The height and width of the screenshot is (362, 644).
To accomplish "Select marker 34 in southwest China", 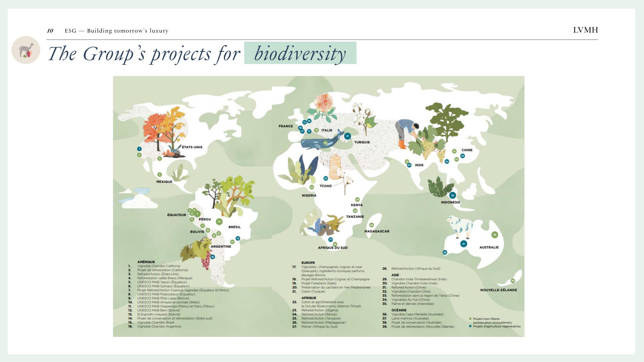I will point(447,162).
